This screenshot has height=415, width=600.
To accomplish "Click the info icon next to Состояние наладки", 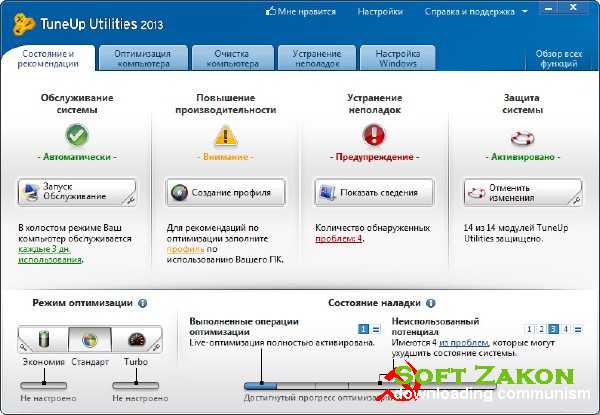I will click(x=430, y=303).
